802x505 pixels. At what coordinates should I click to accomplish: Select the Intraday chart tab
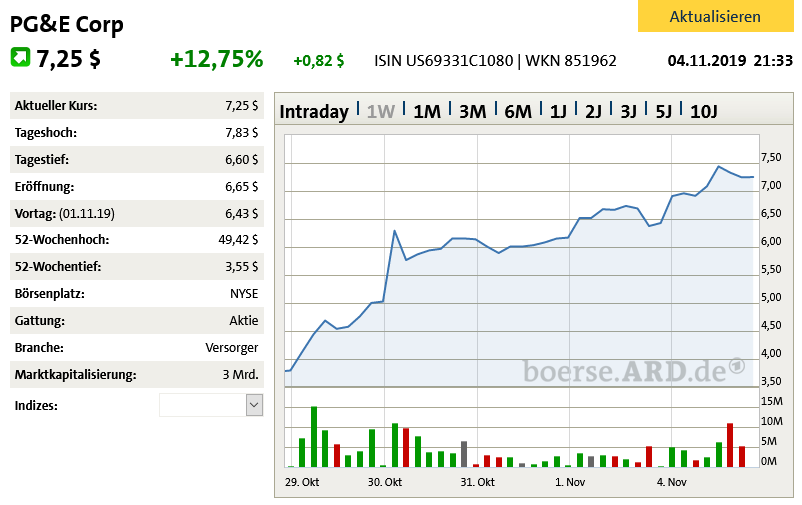click(x=314, y=111)
